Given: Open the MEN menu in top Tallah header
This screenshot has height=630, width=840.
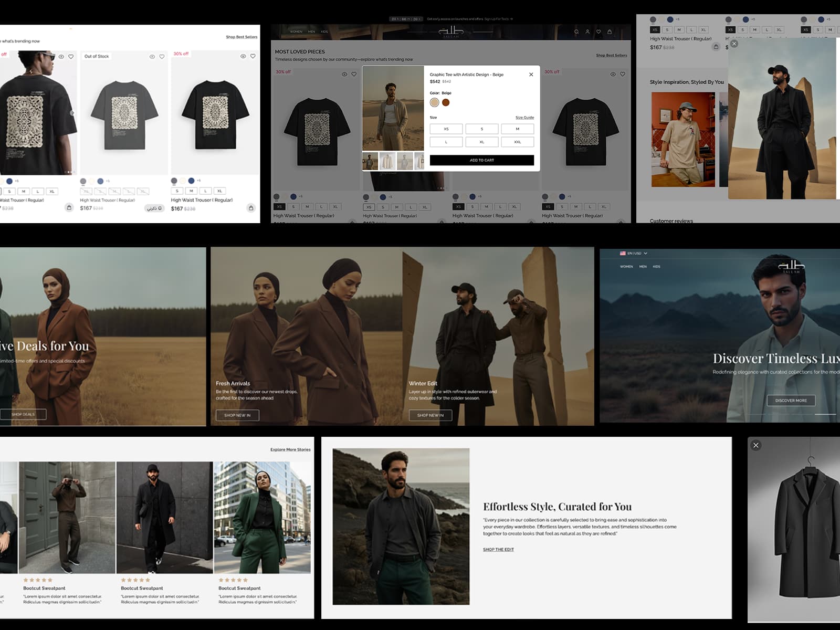Looking at the screenshot, I should pyautogui.click(x=311, y=31).
